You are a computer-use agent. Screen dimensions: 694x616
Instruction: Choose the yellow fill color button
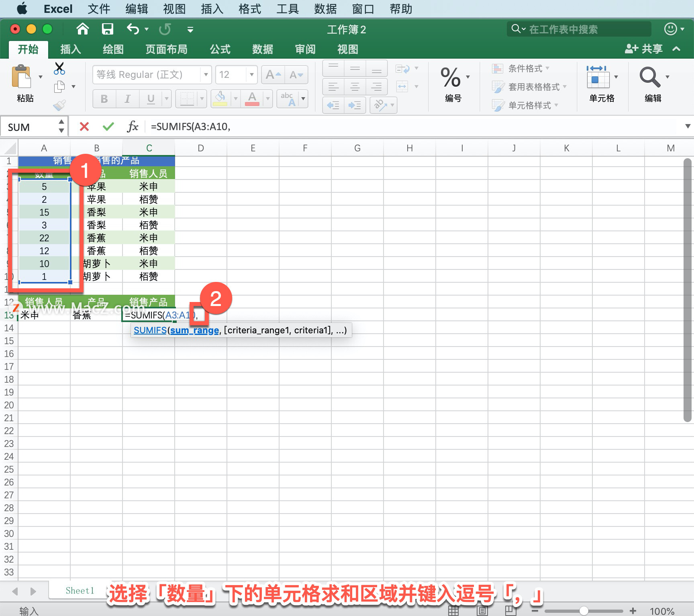tap(220, 99)
